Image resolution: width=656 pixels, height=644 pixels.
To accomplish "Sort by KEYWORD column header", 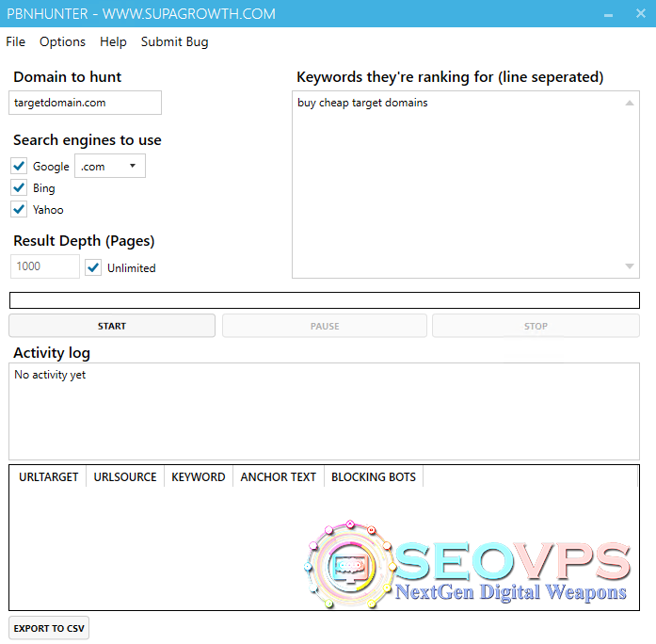I will [199, 476].
